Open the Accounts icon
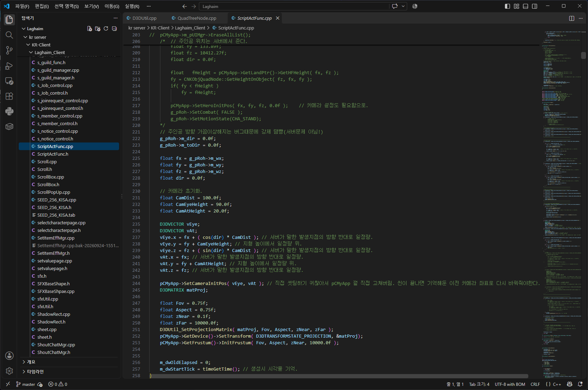The width and height of the screenshot is (588, 390). pos(9,356)
